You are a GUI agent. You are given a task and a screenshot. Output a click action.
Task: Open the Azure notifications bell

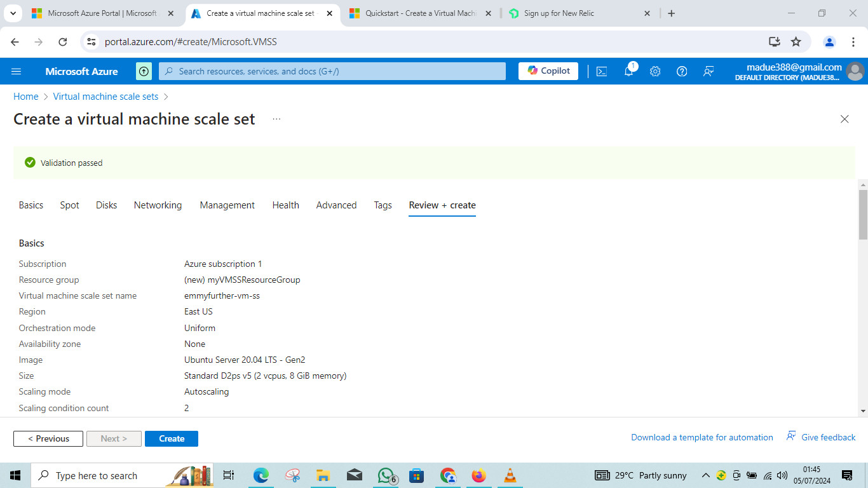coord(628,71)
